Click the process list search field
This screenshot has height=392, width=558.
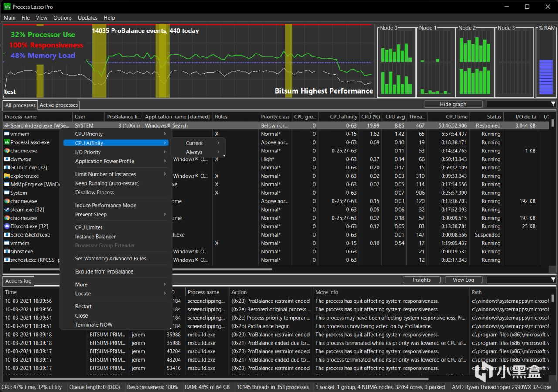pos(518,104)
